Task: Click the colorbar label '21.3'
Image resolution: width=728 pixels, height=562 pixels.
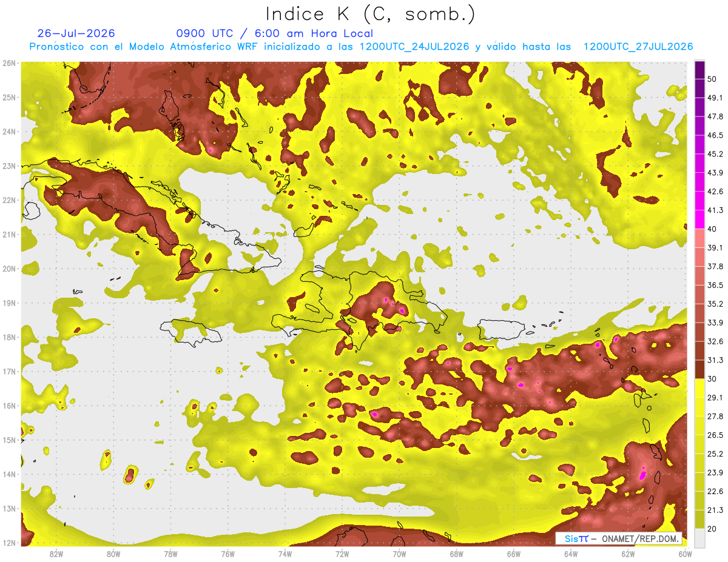Action: click(x=715, y=510)
